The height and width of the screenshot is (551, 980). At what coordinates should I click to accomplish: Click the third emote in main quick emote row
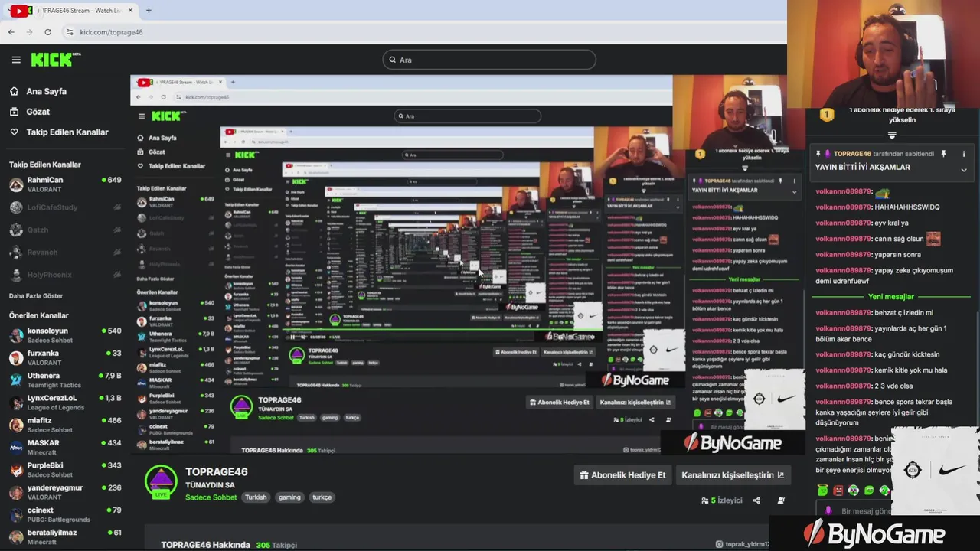853,491
